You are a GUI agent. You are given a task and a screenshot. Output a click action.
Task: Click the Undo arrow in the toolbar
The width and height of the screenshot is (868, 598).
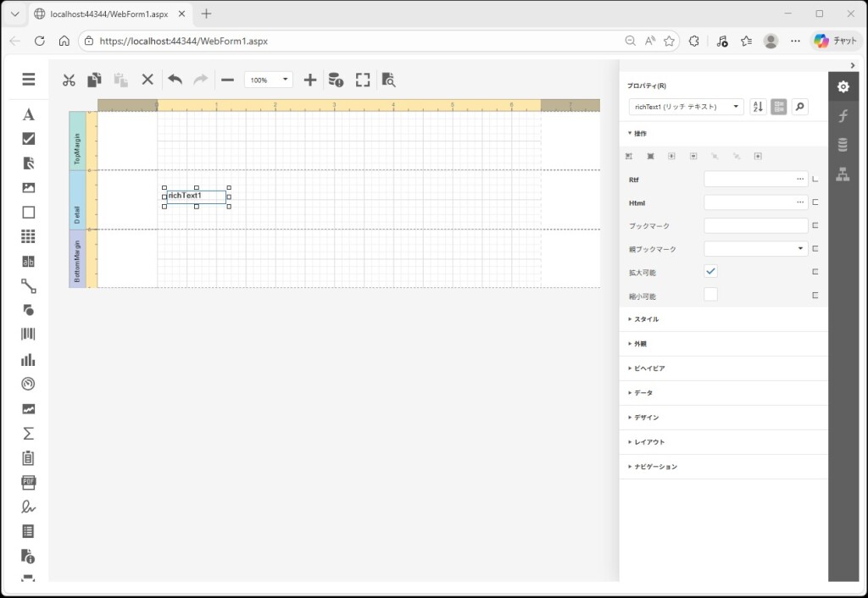[175, 80]
